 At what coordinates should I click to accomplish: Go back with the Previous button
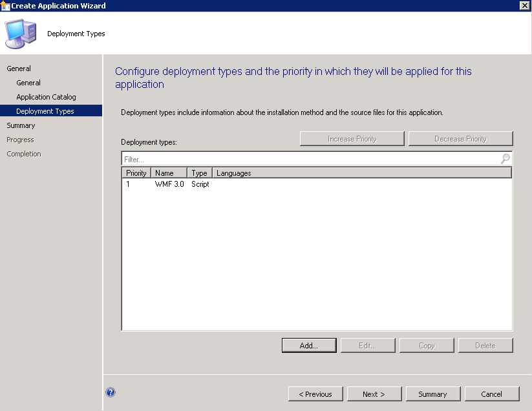pos(315,394)
